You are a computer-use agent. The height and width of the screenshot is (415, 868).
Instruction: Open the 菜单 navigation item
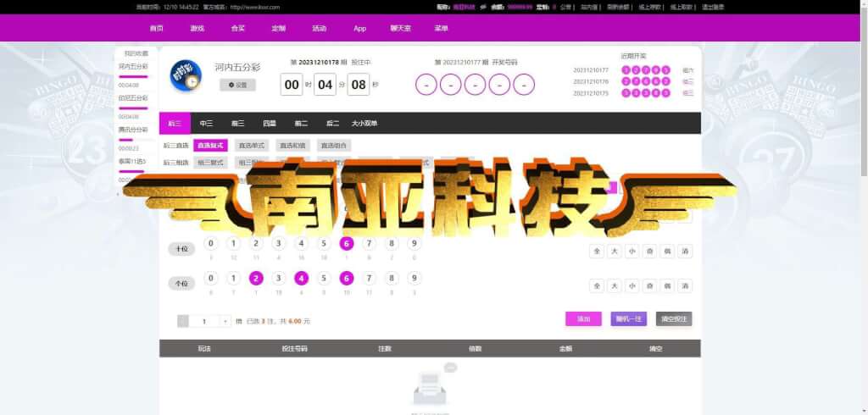click(441, 28)
